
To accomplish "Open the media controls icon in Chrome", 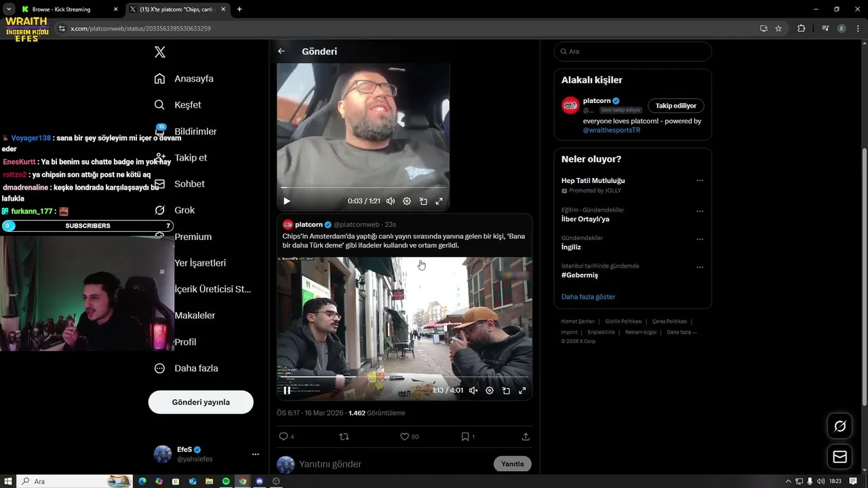I will 825,28.
